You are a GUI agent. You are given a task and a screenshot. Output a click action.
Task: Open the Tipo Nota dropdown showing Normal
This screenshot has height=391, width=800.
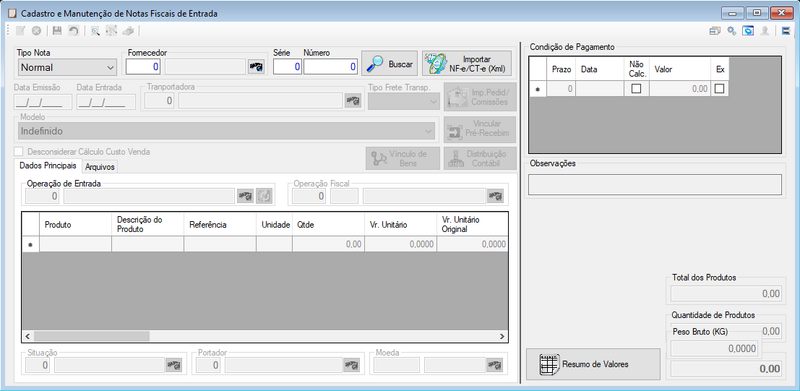click(67, 67)
